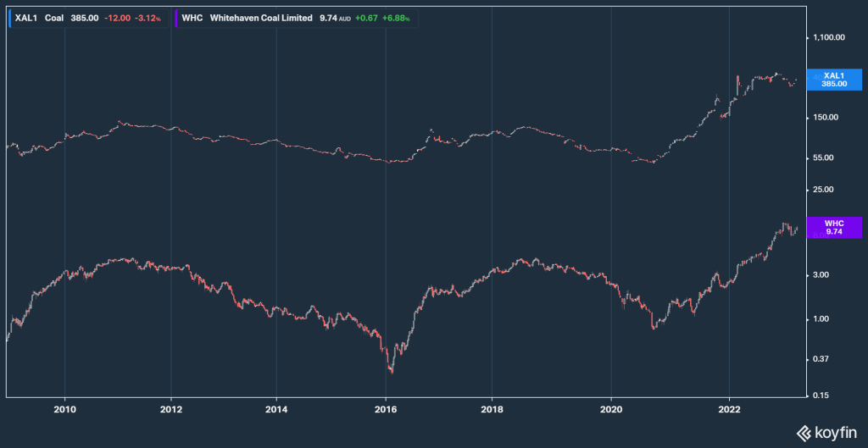Click the 2014 label on time axis
Viewport: 868px width, 448px height.
pos(276,409)
